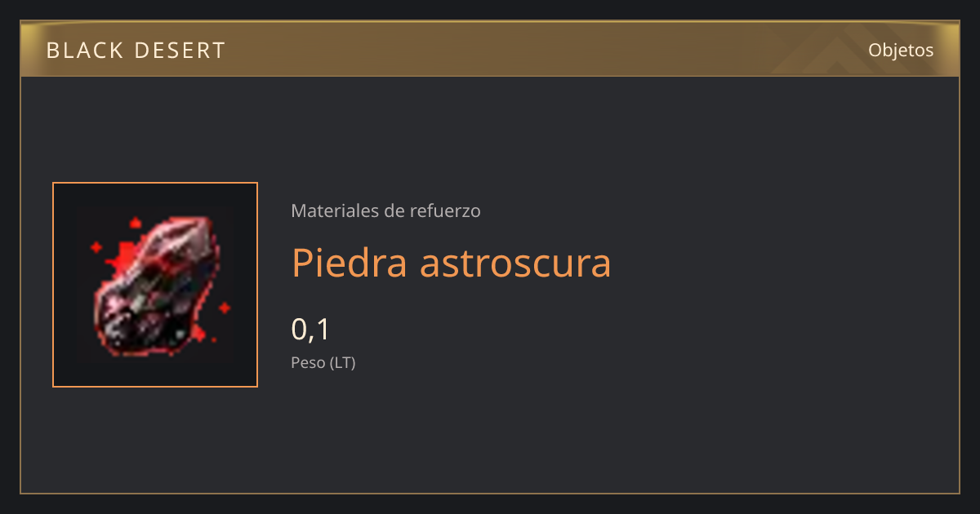Viewport: 980px width, 514px height.
Task: Open the Objetos section link
Action: [901, 50]
